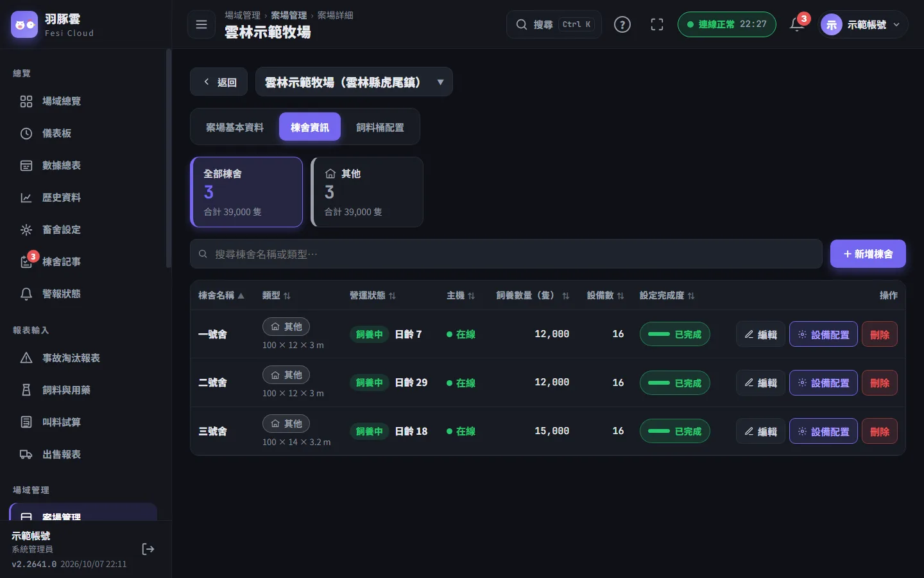Sort table by 設定完成度 column

[667, 295]
